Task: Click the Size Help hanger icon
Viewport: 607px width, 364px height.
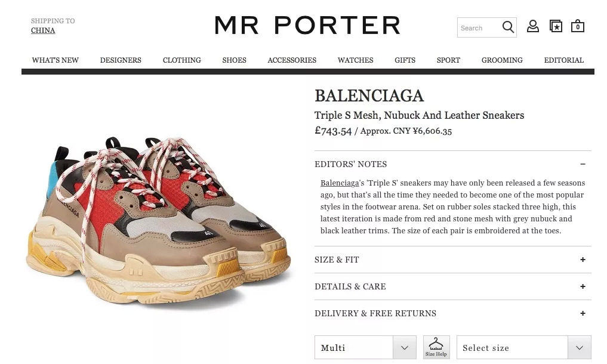Action: [x=436, y=347]
